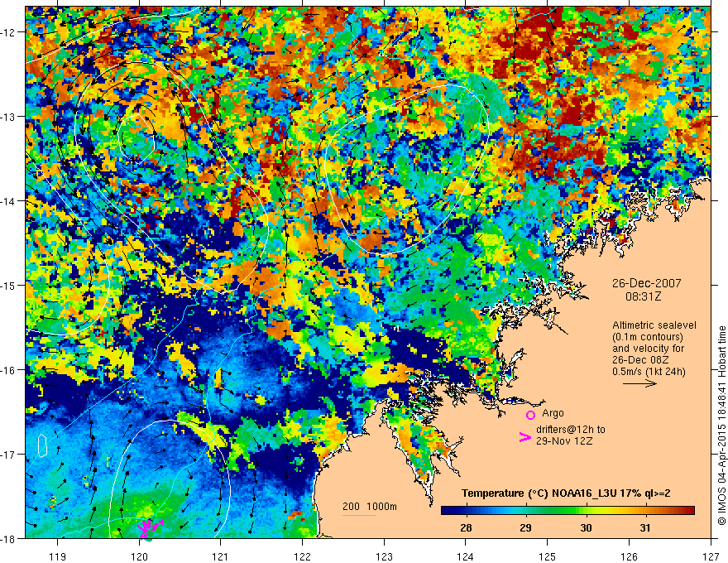Click latitude axis label '-16'
Screen dimensions: 728x563
[x=8, y=370]
